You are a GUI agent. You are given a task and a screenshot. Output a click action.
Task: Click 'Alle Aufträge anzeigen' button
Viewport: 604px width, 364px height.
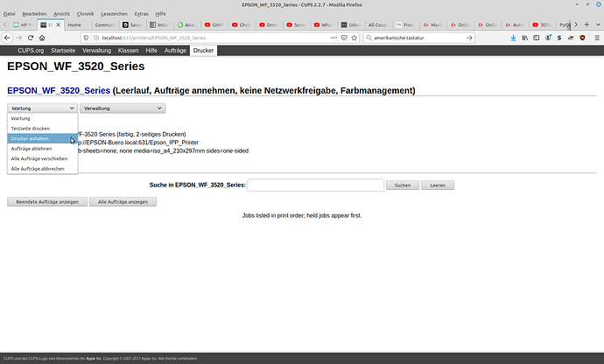(123, 202)
